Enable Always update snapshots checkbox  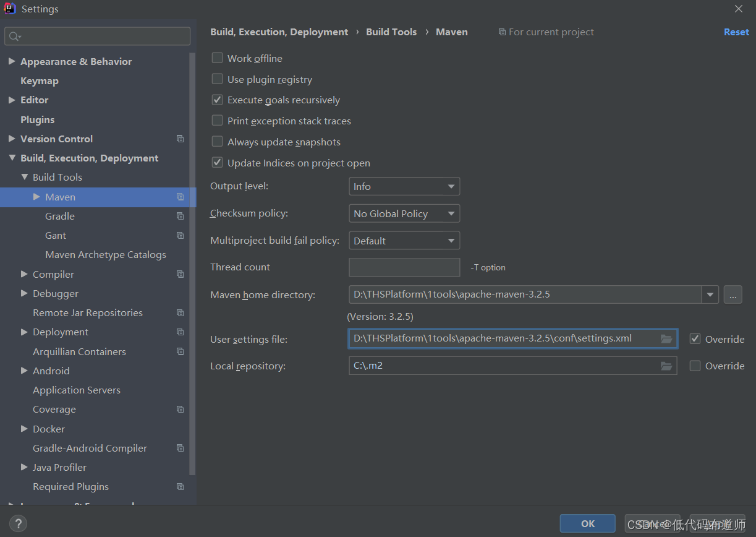217,142
